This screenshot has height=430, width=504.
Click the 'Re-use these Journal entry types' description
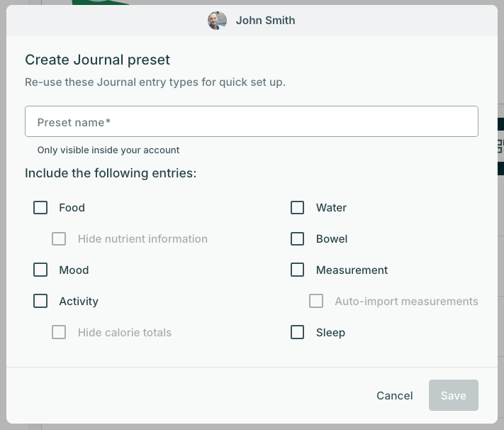click(155, 82)
